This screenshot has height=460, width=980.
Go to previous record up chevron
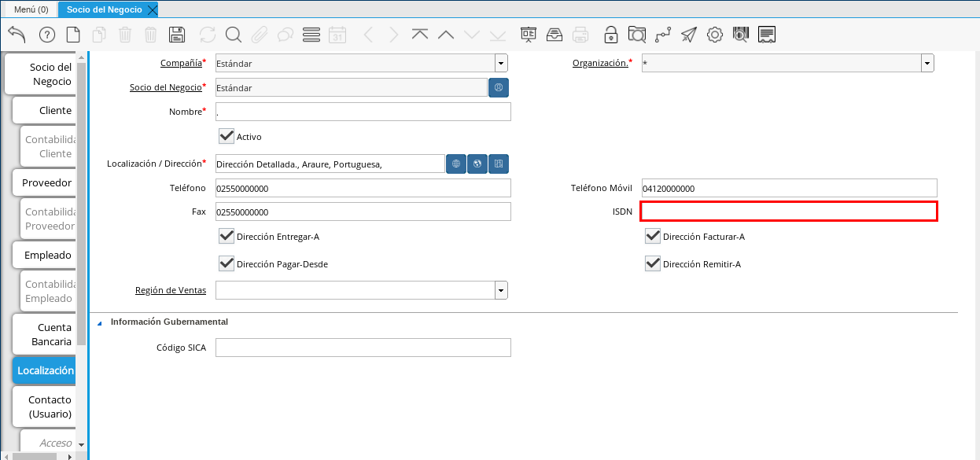point(446,35)
